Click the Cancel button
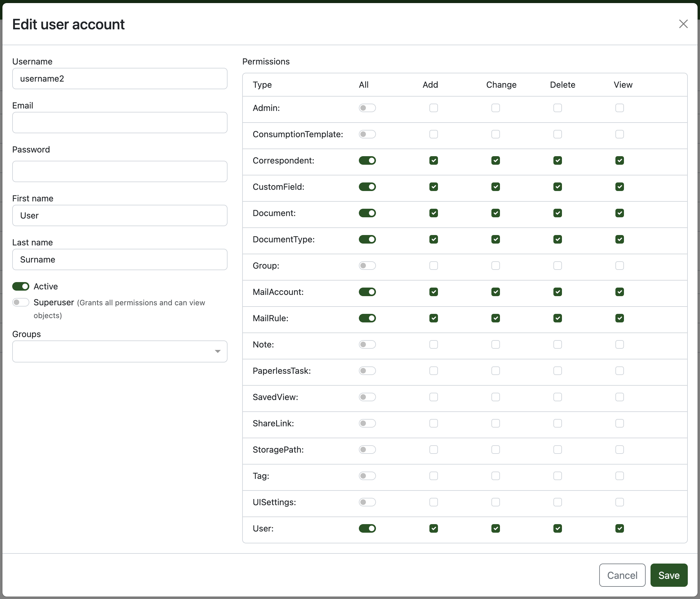 (622, 575)
